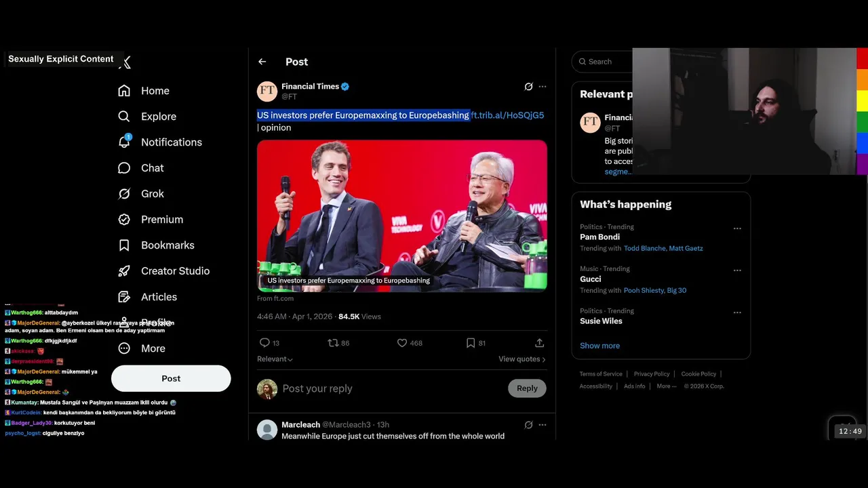The width and height of the screenshot is (868, 488).
Task: Like the post with 468 likes
Action: pyautogui.click(x=402, y=343)
